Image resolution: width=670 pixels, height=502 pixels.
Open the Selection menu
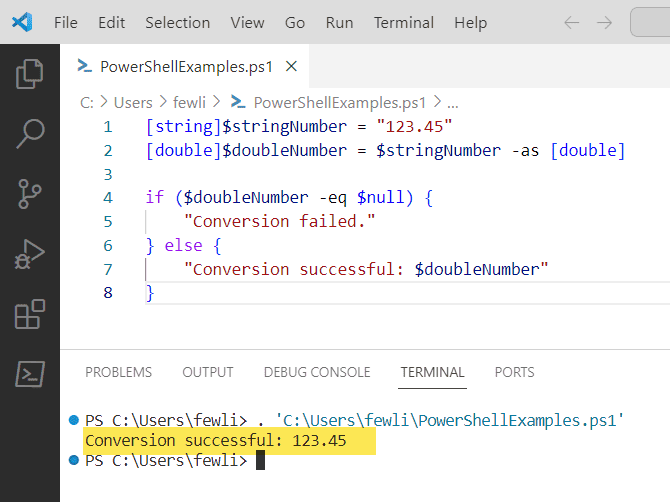178,22
